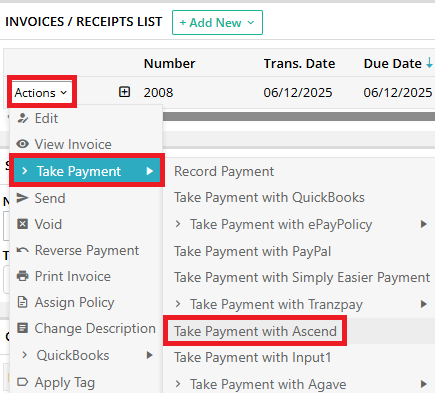Click the Void X-box icon
The height and width of the screenshot is (393, 435).
coord(22,224)
